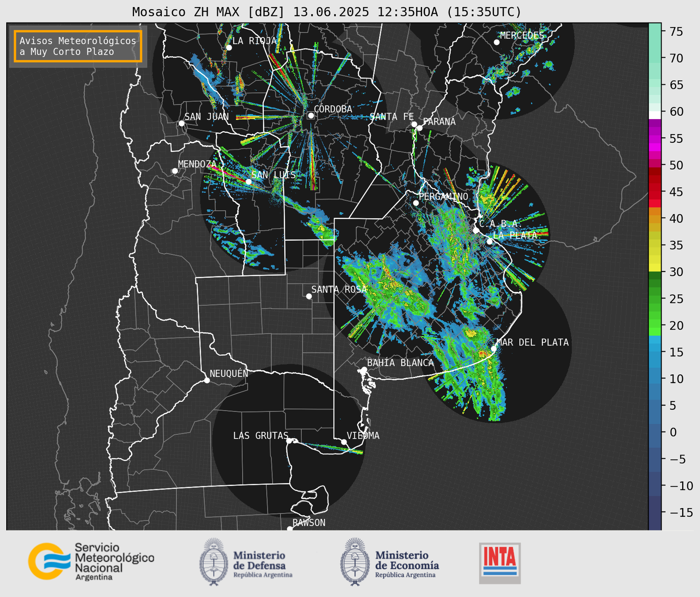Click the SANTA ROSA label text
Screen dimensions: 700x597
(x=339, y=289)
